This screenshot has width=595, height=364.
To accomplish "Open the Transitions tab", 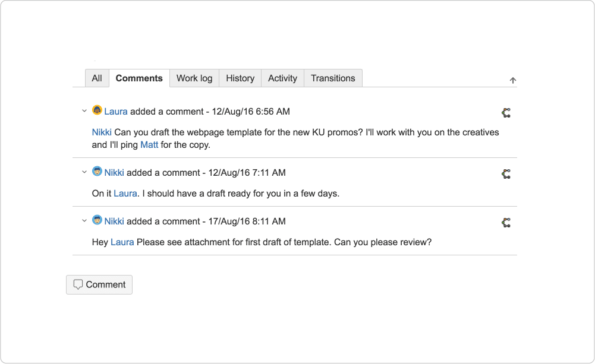I will [x=333, y=78].
